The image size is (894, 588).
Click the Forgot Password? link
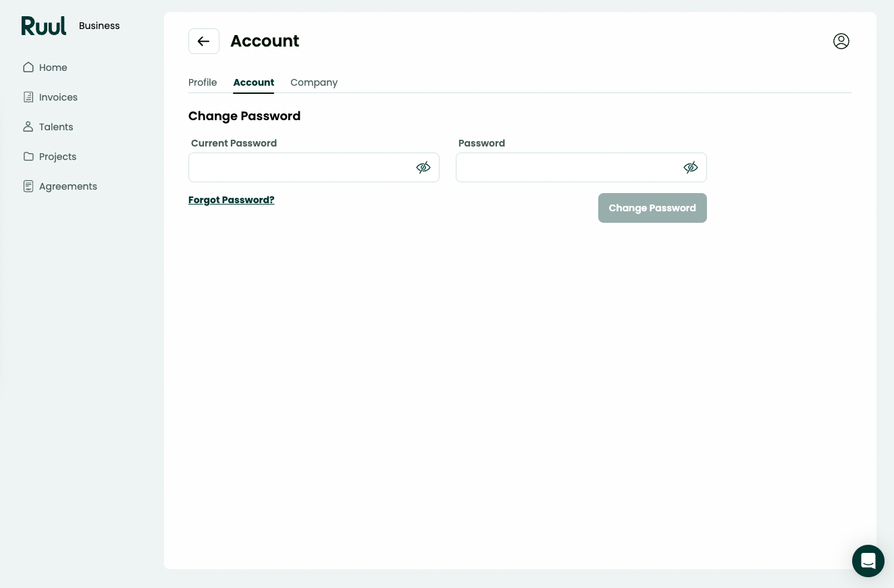[x=232, y=200]
